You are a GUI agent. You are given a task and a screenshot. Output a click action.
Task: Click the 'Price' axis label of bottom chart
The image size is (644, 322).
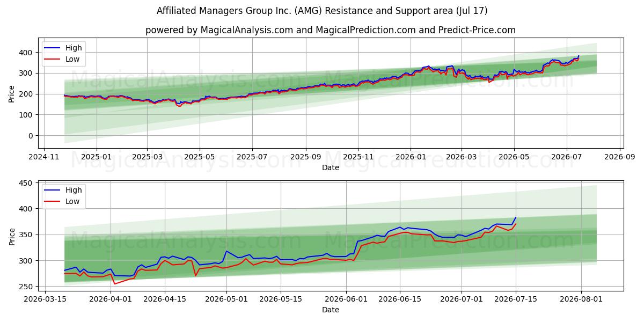pos(12,236)
